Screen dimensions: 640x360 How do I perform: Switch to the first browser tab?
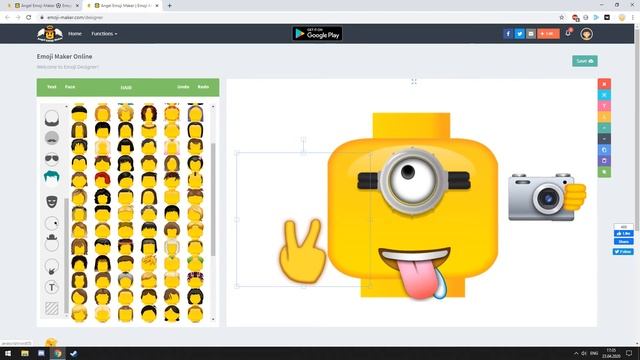point(42,6)
